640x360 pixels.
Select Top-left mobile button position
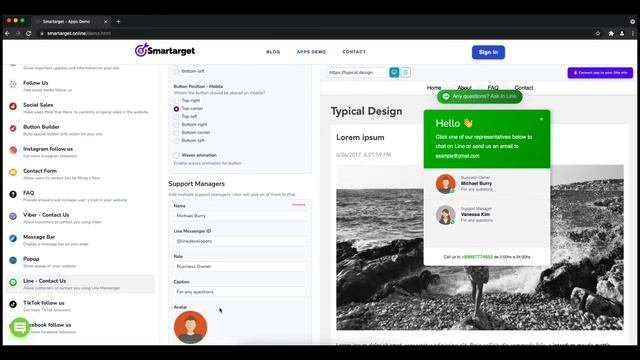pos(176,117)
